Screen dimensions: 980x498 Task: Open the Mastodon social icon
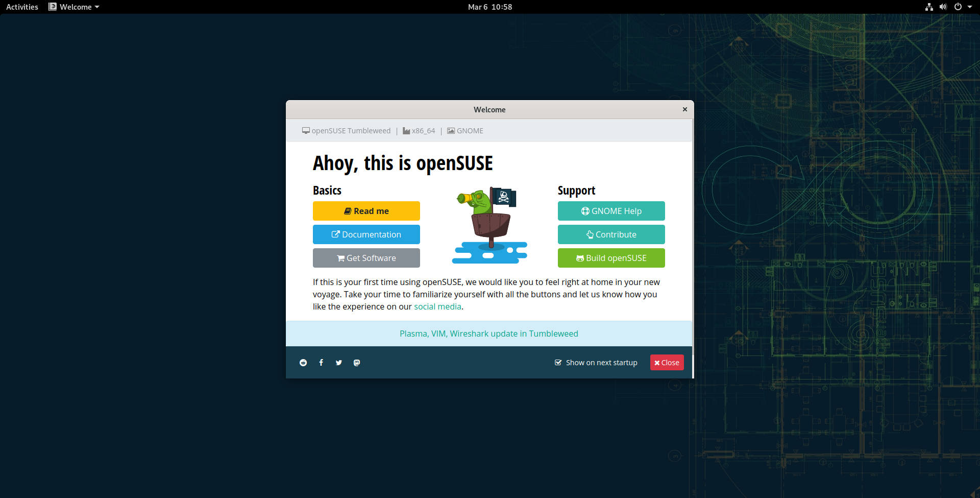click(x=357, y=363)
